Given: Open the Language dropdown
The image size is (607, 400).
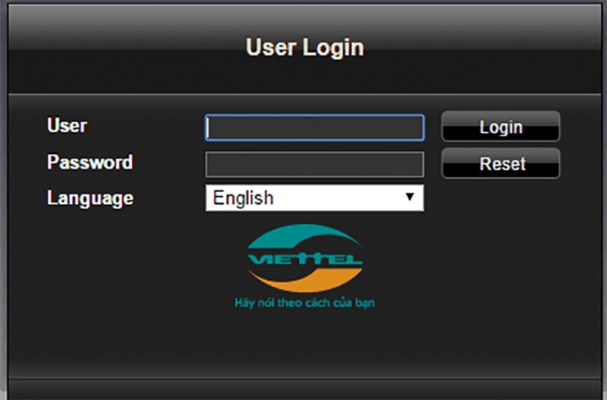Looking at the screenshot, I should pos(314,198).
